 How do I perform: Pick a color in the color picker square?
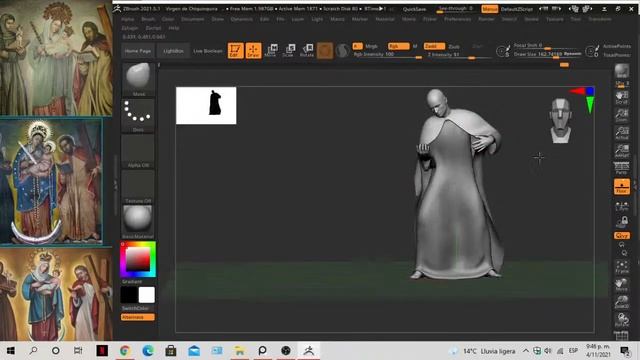click(138, 259)
